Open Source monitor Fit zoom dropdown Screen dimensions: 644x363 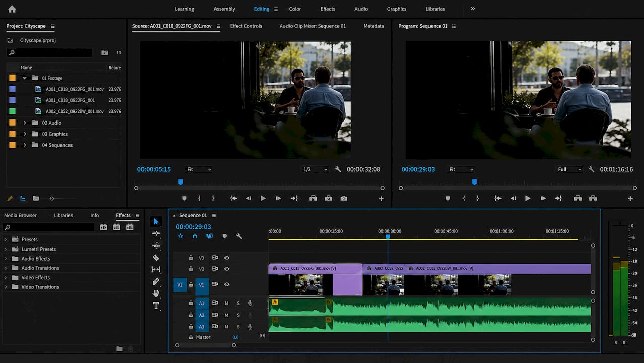[199, 169]
